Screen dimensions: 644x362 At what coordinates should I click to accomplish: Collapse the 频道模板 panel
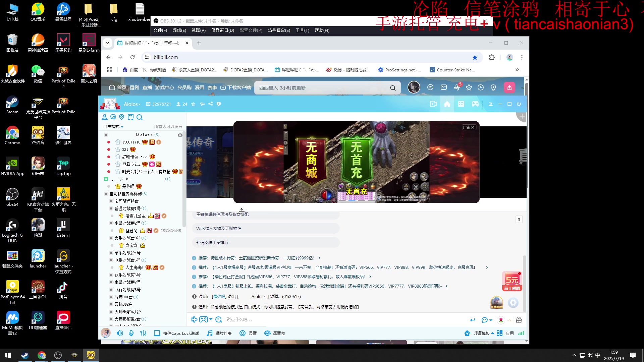tap(492, 333)
